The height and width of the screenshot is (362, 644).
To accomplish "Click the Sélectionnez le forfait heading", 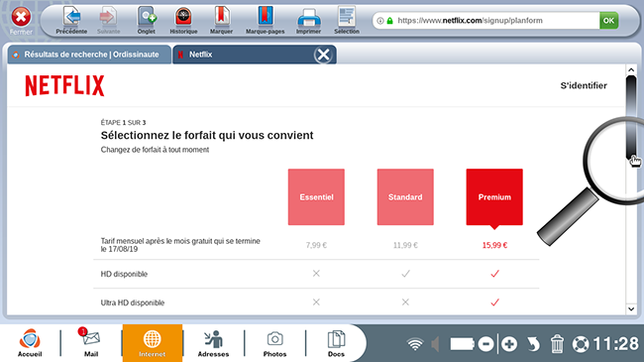I will [x=207, y=135].
